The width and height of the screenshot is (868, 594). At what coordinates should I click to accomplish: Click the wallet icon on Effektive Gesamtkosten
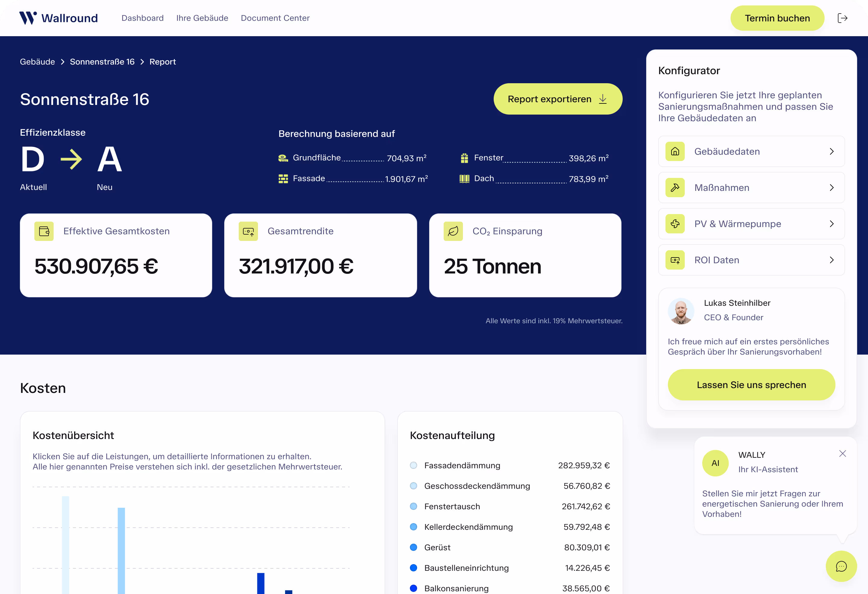point(44,231)
